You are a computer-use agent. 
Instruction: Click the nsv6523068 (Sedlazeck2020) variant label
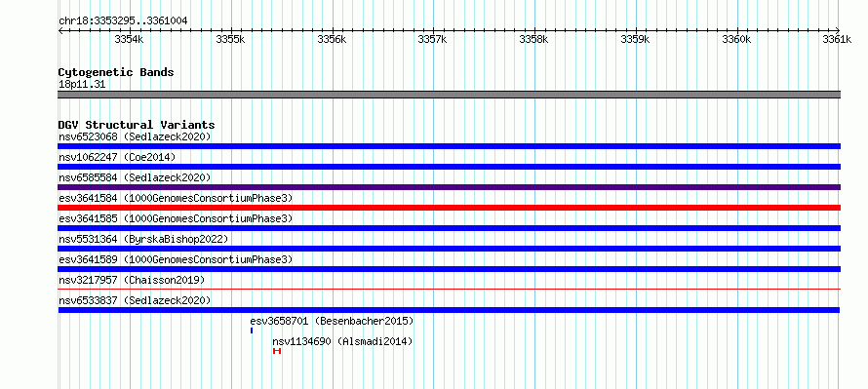click(x=135, y=136)
